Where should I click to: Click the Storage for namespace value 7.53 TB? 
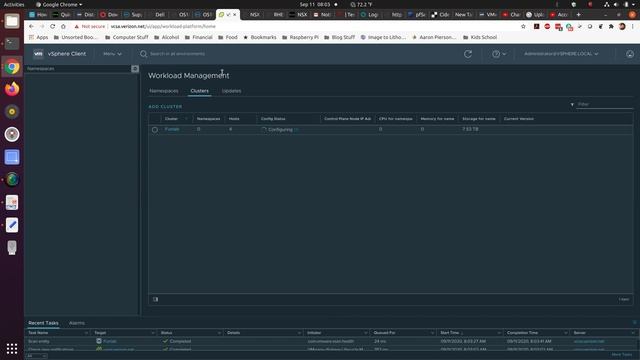point(470,129)
